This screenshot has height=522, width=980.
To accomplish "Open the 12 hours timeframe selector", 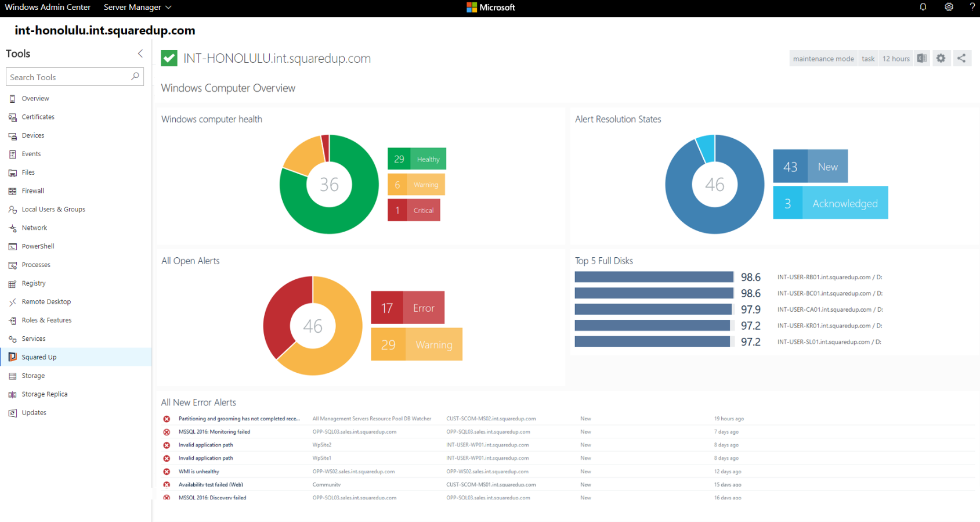I will (x=896, y=58).
